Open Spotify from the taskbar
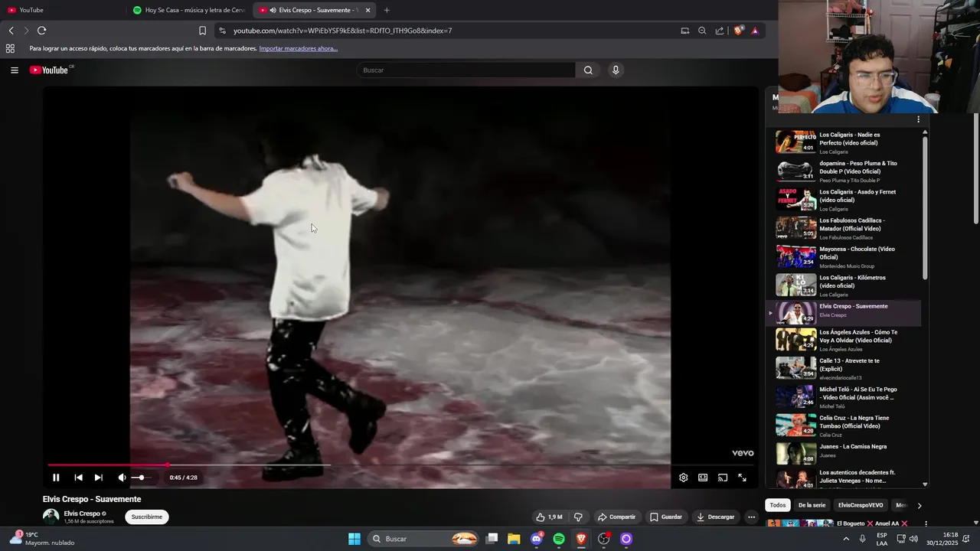 coord(559,539)
